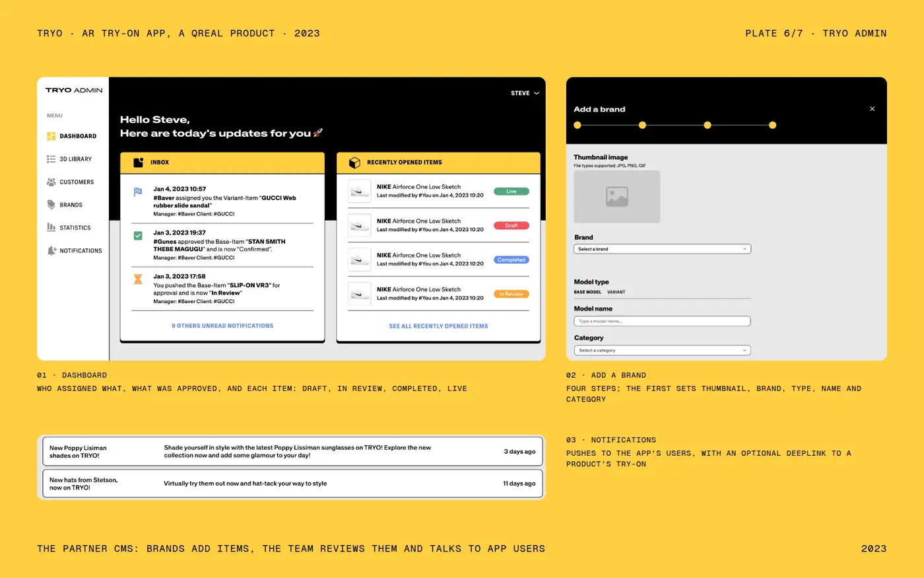Click the sneaker thumbnail in the In Review row
924x578 pixels.
point(360,294)
